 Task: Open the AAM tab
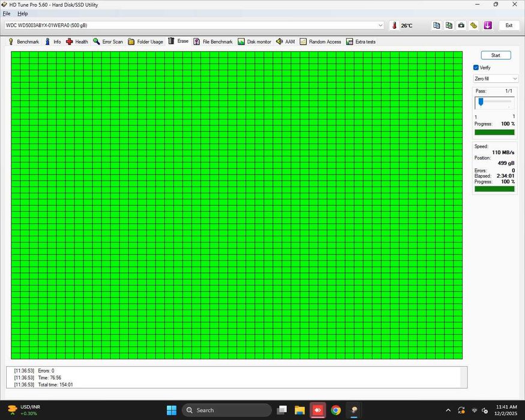(285, 41)
